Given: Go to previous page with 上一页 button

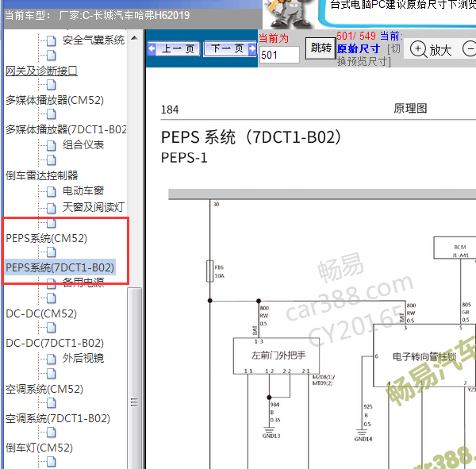Looking at the screenshot, I should tap(174, 48).
